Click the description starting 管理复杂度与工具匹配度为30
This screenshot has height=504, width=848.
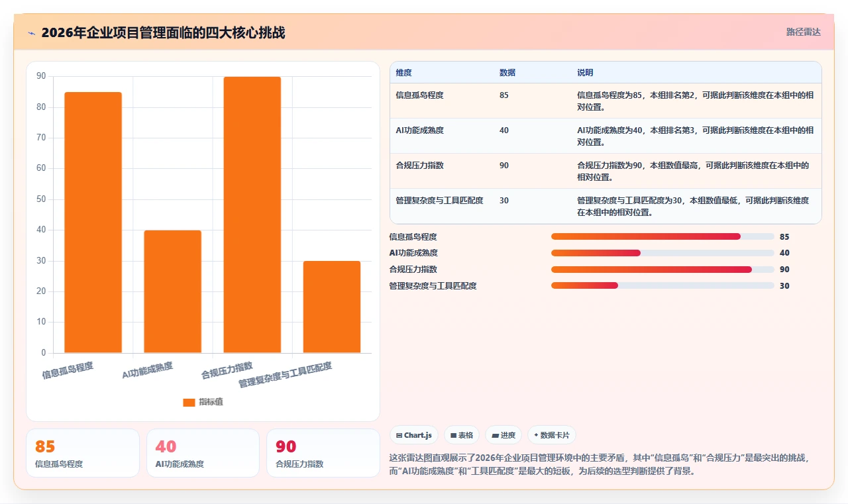tap(694, 206)
